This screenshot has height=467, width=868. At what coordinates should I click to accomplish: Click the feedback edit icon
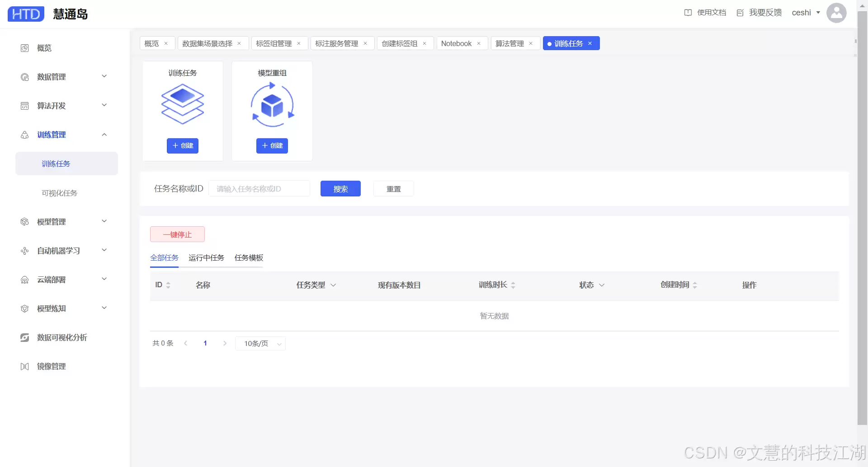click(x=740, y=13)
